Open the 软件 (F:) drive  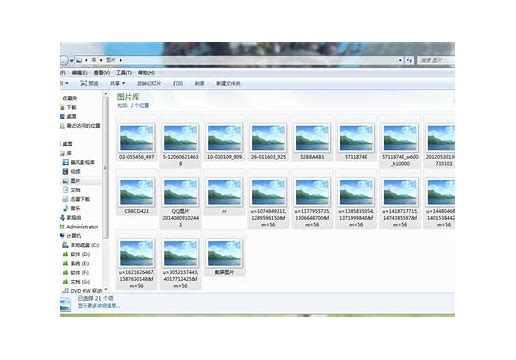[x=76, y=272]
